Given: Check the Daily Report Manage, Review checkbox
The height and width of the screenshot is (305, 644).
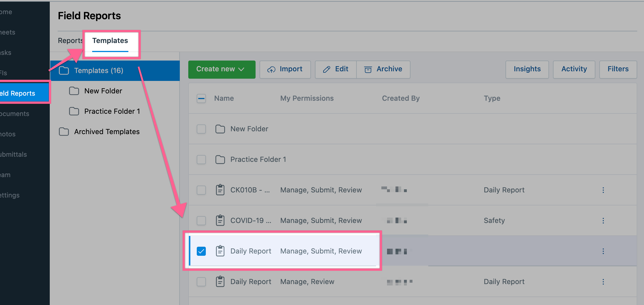Looking at the screenshot, I should (201, 282).
